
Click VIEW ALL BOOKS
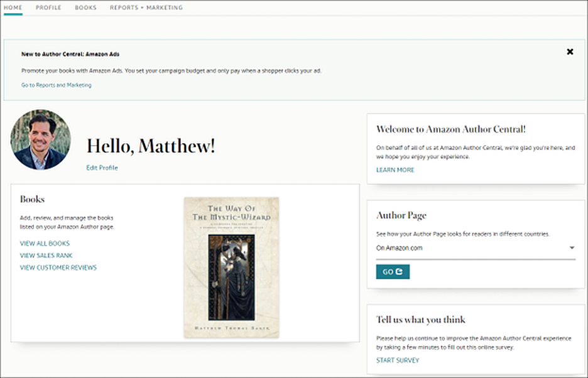click(43, 243)
